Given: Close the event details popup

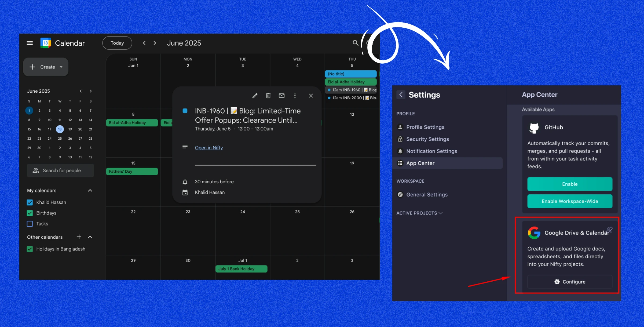Looking at the screenshot, I should click(x=311, y=96).
